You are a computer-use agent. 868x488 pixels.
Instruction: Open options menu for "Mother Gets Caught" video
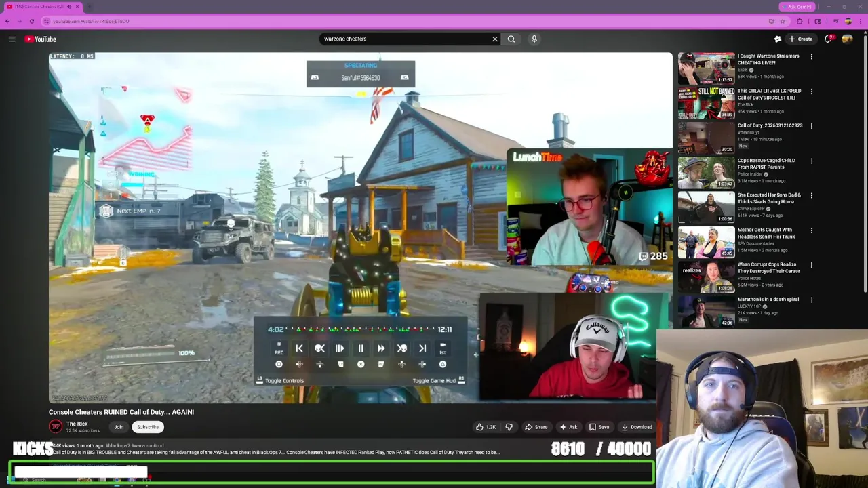811,230
